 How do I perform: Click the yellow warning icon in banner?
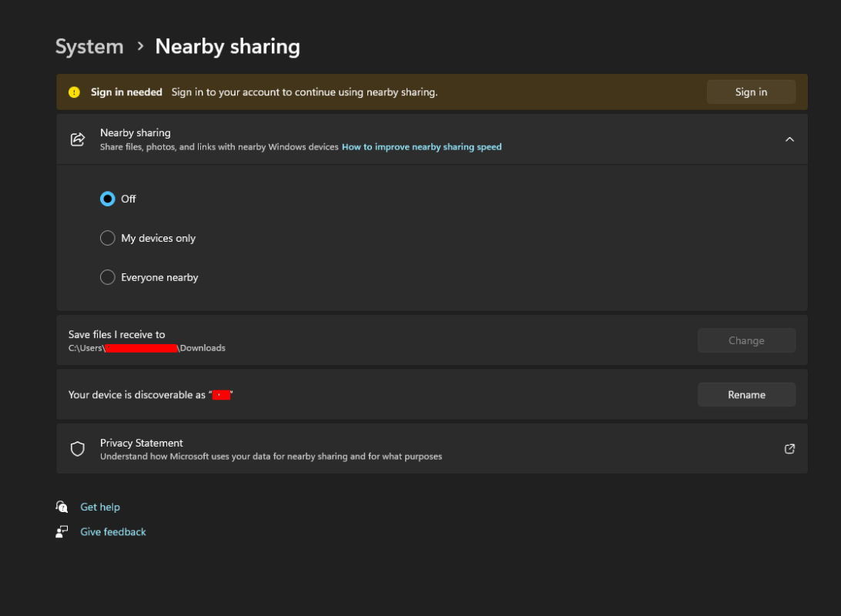click(x=75, y=92)
